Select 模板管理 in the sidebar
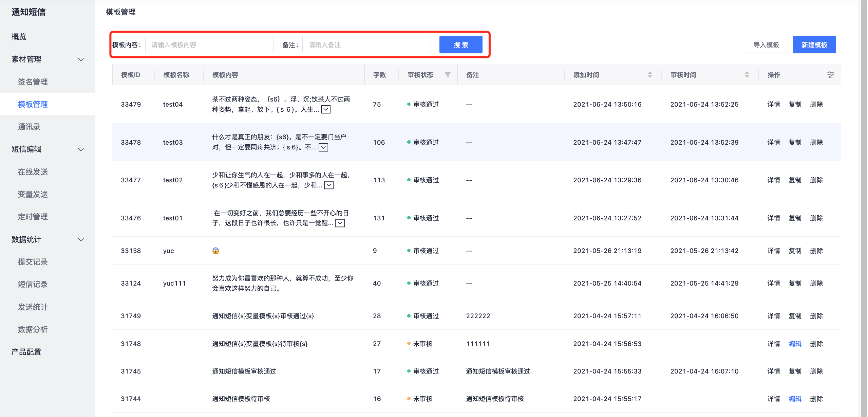Screen dimensions: 868x417 33,104
